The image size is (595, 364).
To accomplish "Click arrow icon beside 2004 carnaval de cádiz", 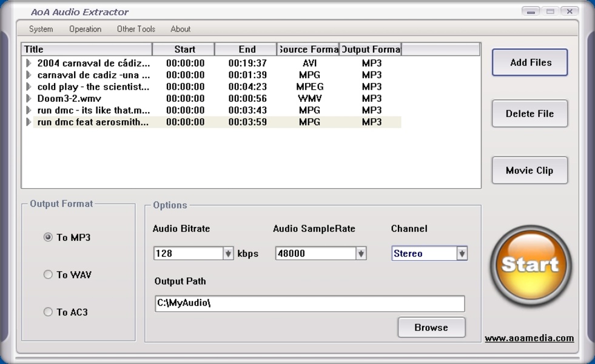I will tap(29, 63).
